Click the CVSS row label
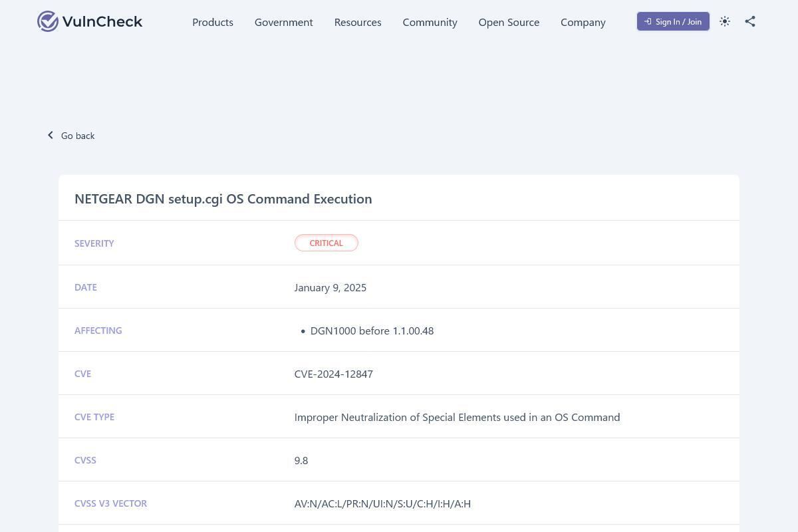This screenshot has width=798, height=532. pyautogui.click(x=85, y=460)
